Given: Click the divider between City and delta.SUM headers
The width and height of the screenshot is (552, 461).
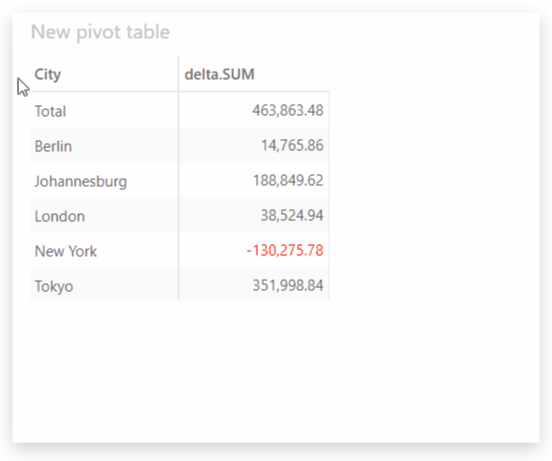Looking at the screenshot, I should (x=178, y=73).
